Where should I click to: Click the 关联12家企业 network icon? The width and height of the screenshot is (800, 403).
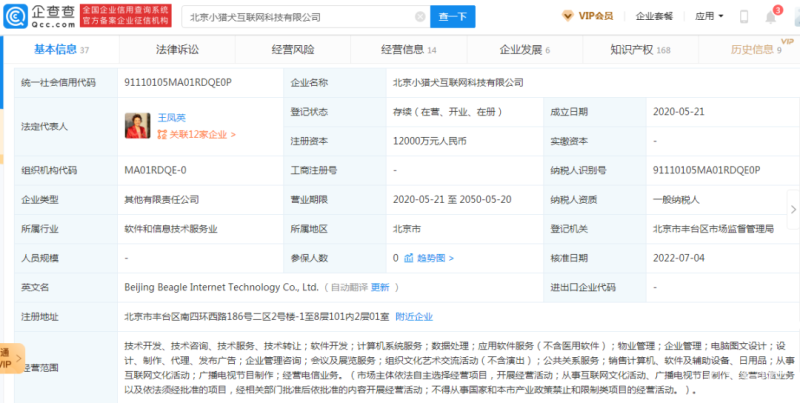(x=162, y=135)
